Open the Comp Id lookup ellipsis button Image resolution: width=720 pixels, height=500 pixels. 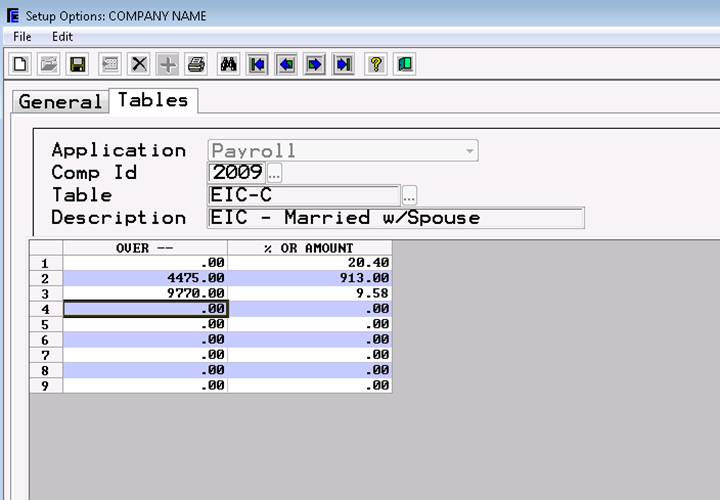click(x=275, y=173)
